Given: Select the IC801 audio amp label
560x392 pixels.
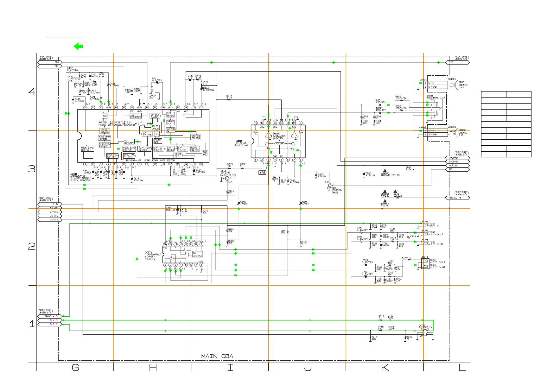Looking at the screenshot, I should [x=242, y=143].
